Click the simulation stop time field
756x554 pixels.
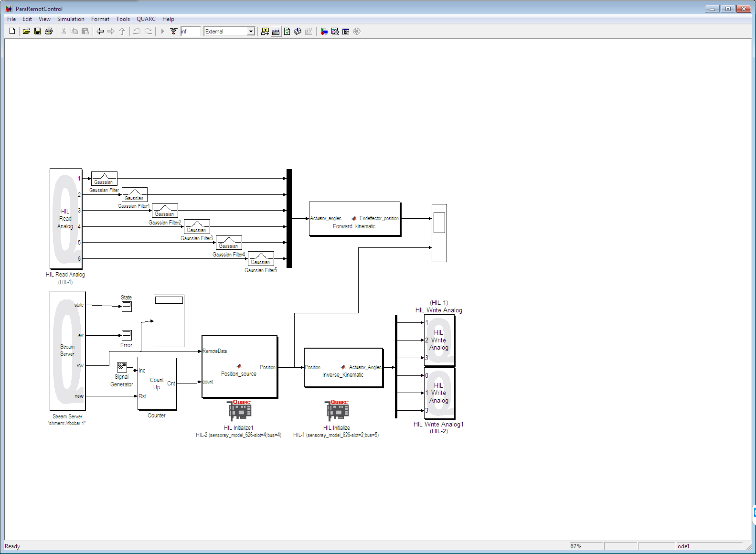(190, 32)
